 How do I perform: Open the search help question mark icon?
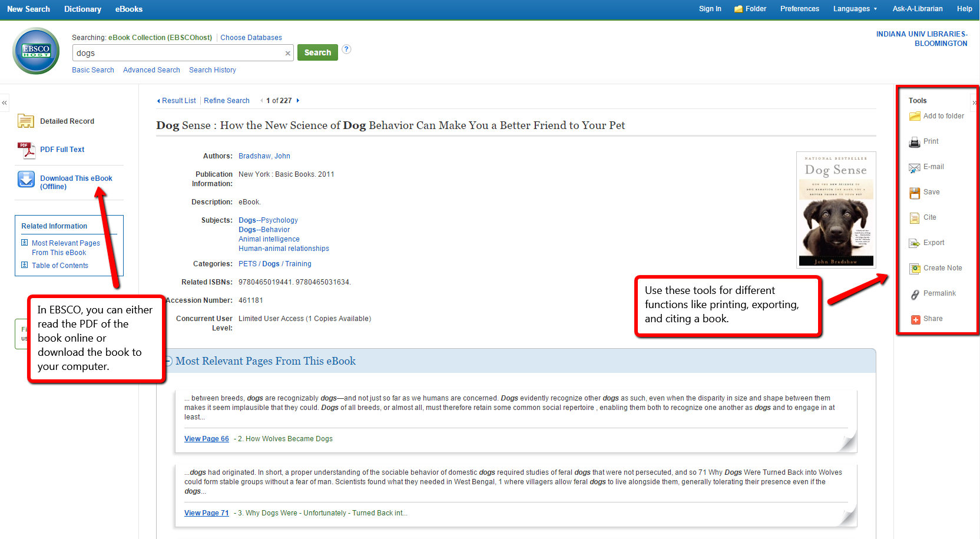click(346, 49)
